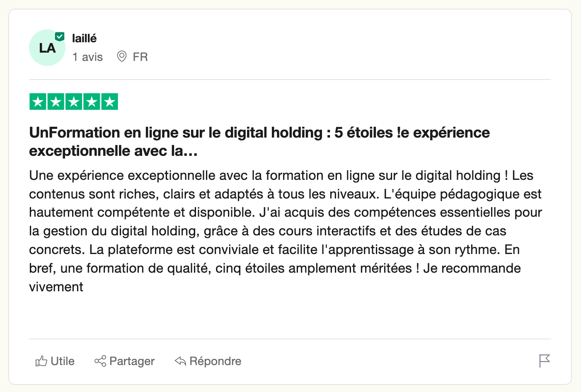The height and width of the screenshot is (392, 581).
Task: Click the green verified checkmark badge
Action: (x=60, y=36)
